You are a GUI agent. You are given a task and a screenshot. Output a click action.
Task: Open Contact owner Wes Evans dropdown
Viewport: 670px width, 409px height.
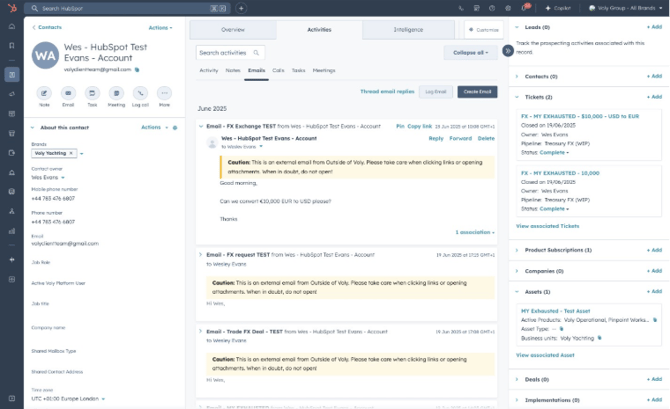tap(47, 177)
